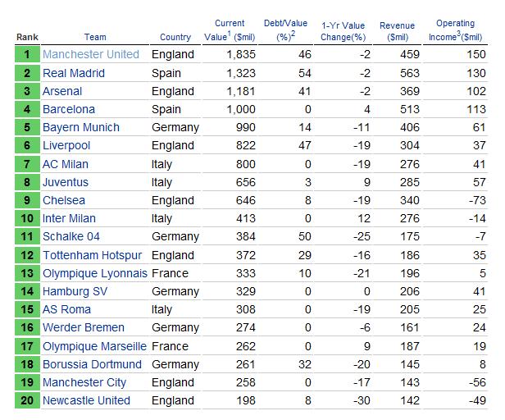
Task: Click the Arsenal team link
Action: [62, 91]
